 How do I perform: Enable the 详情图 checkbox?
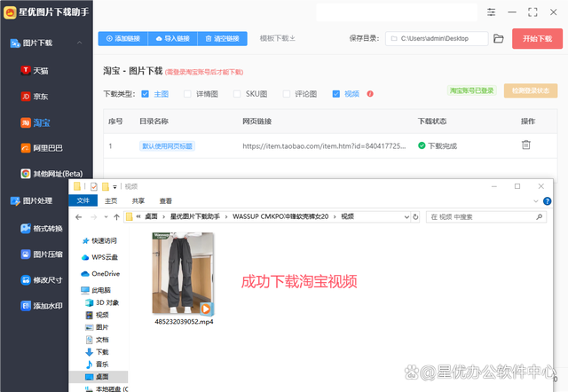(x=188, y=93)
